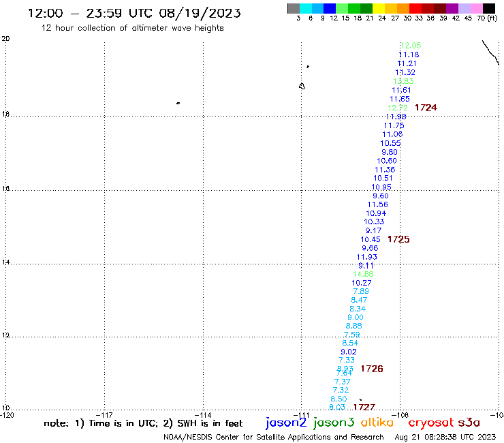This screenshot has width=504, height=443.
Task: Click the 10.95 wave height reading
Action: [381, 187]
